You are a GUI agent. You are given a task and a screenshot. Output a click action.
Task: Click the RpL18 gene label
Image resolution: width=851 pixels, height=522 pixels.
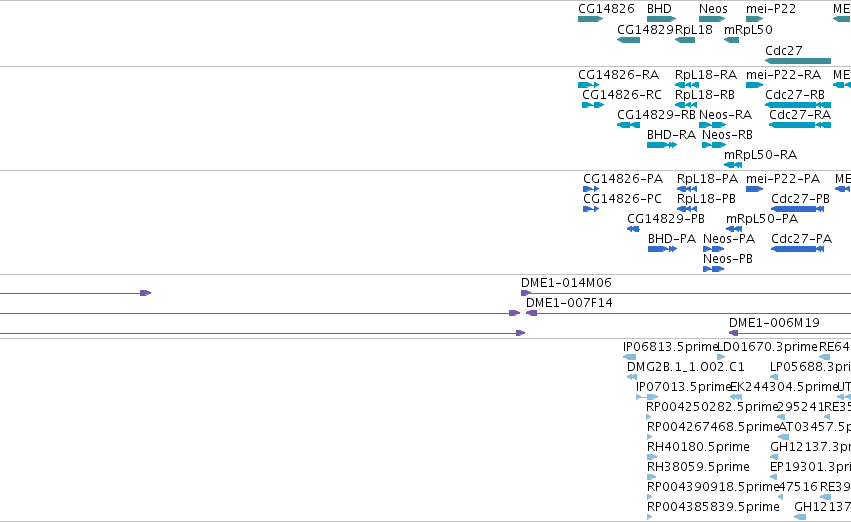tap(694, 30)
